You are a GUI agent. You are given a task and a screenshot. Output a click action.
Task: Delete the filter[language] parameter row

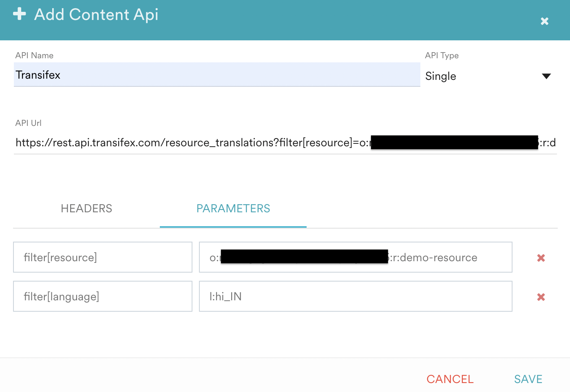(541, 297)
